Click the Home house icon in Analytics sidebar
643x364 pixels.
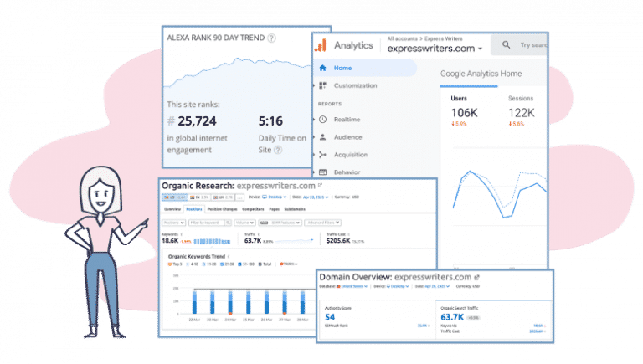click(322, 68)
